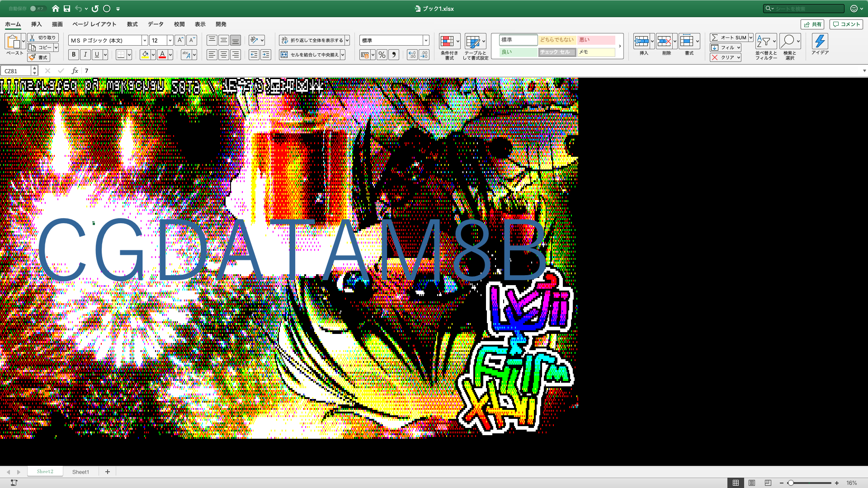Click the Name Box showing CZ81
Image resolution: width=868 pixels, height=488 pixels.
16,71
